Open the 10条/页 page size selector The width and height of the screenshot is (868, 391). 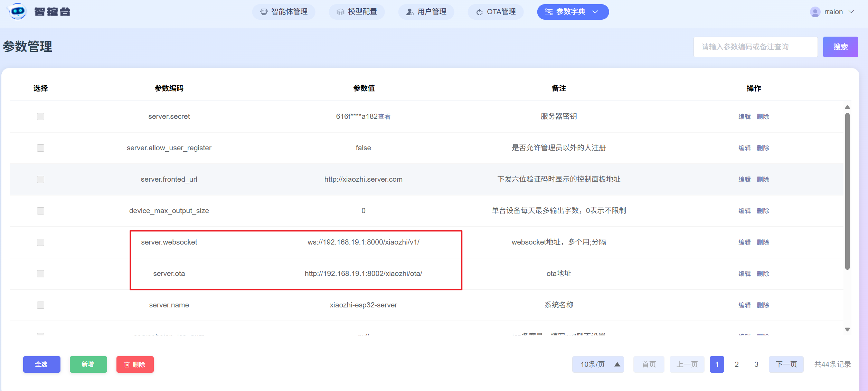pos(598,364)
